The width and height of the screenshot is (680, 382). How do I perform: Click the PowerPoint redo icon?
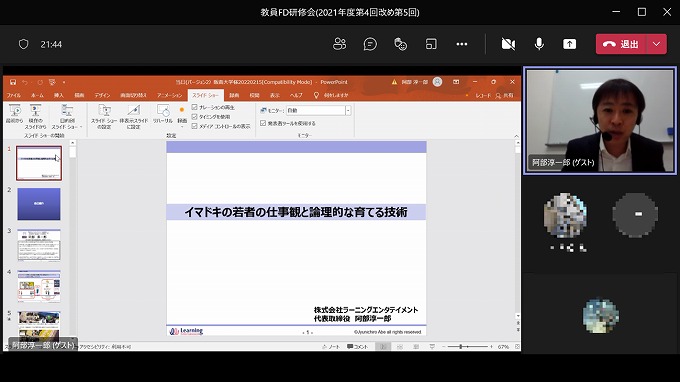pyautogui.click(x=39, y=82)
